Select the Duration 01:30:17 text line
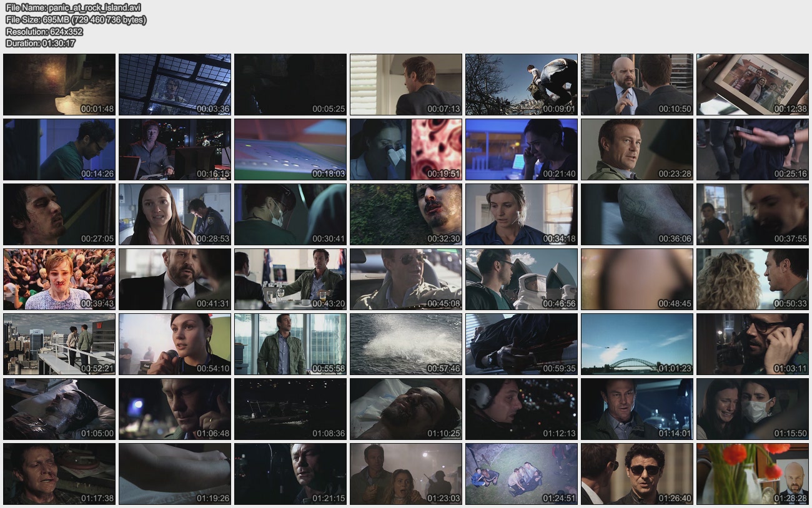This screenshot has width=812, height=508. 40,43
